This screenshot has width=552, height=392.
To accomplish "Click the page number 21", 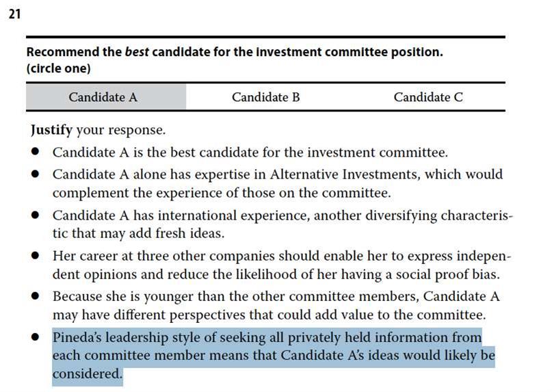I will 15,16.
